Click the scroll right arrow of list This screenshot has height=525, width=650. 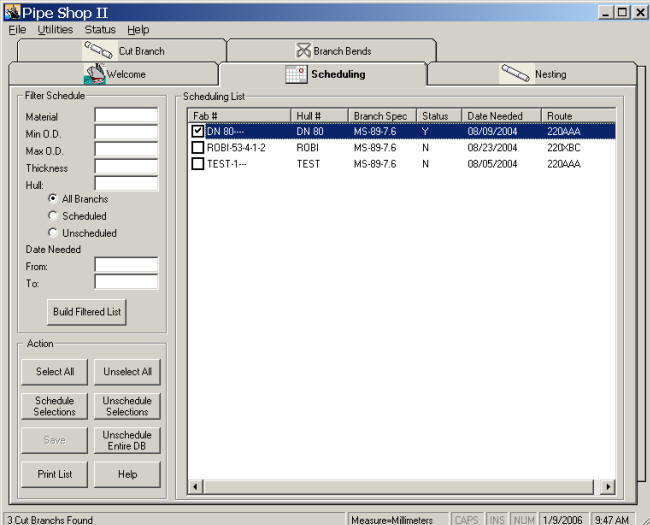(608, 486)
